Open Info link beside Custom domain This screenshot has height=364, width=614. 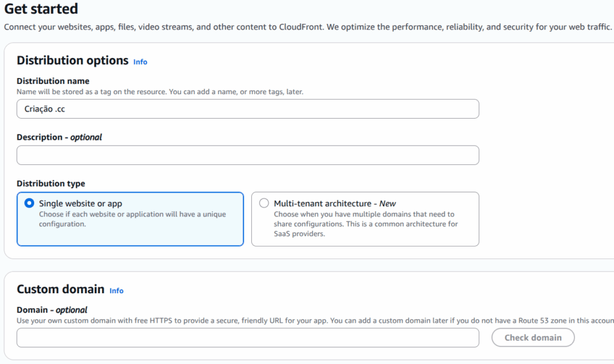[116, 291]
